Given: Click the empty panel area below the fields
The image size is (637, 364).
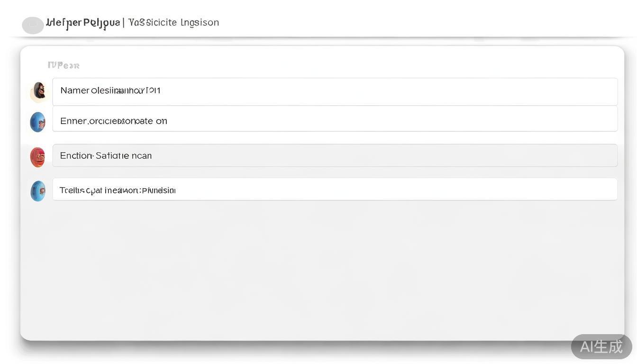Looking at the screenshot, I should click(322, 270).
